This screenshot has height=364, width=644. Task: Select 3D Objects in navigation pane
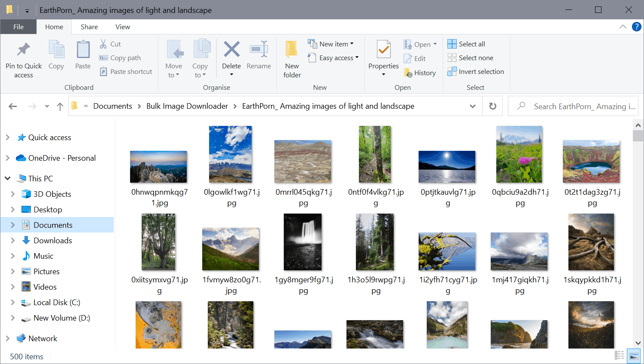[52, 194]
